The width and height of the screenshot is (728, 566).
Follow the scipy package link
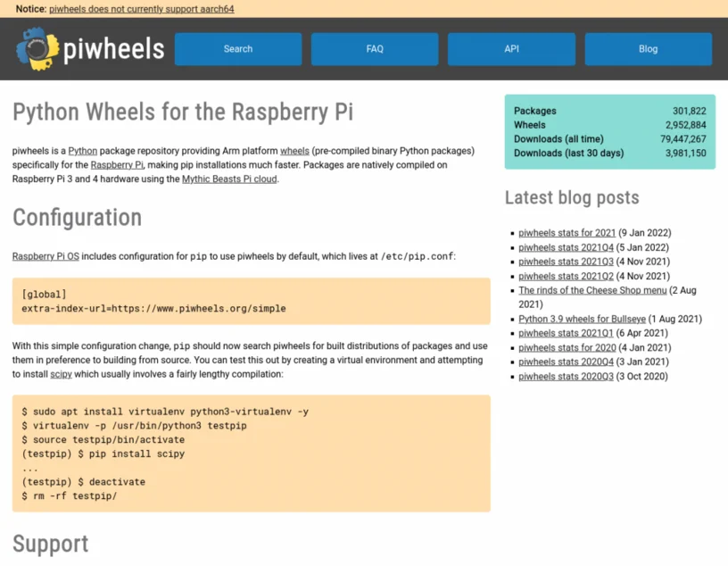click(61, 374)
